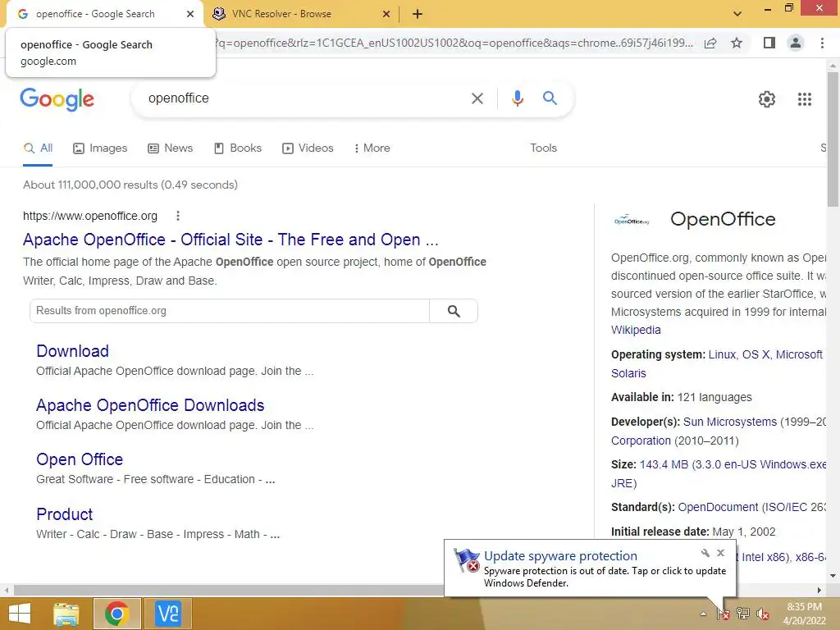
Task: Open Sun Microsystems developer link
Action: tap(729, 422)
